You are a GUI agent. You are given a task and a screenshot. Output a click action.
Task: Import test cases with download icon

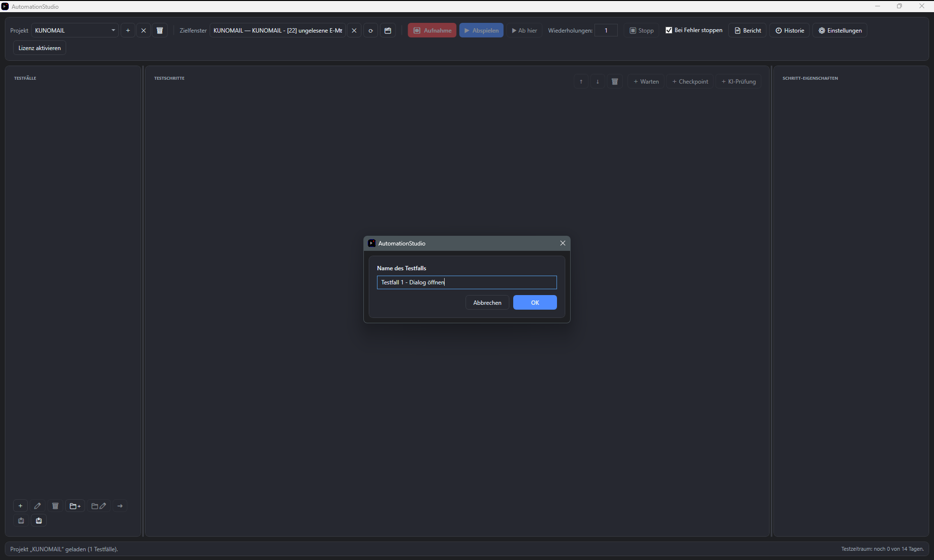click(39, 521)
